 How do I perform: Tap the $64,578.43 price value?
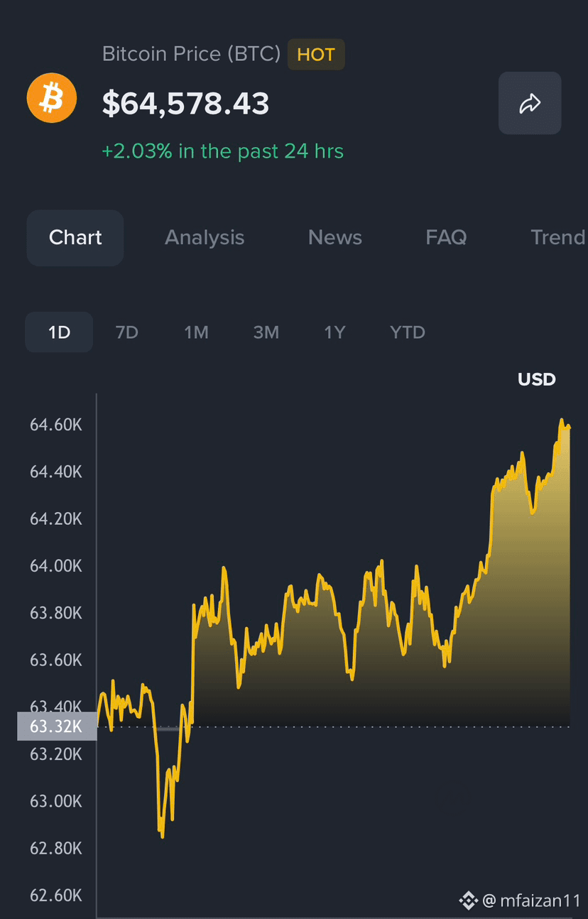[186, 104]
